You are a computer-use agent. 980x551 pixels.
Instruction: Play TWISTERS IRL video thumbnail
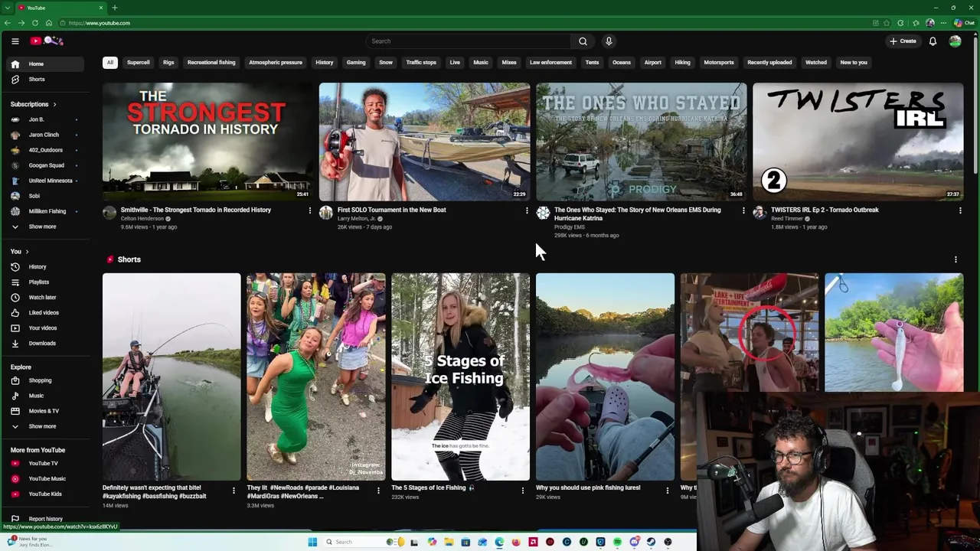[x=857, y=142]
